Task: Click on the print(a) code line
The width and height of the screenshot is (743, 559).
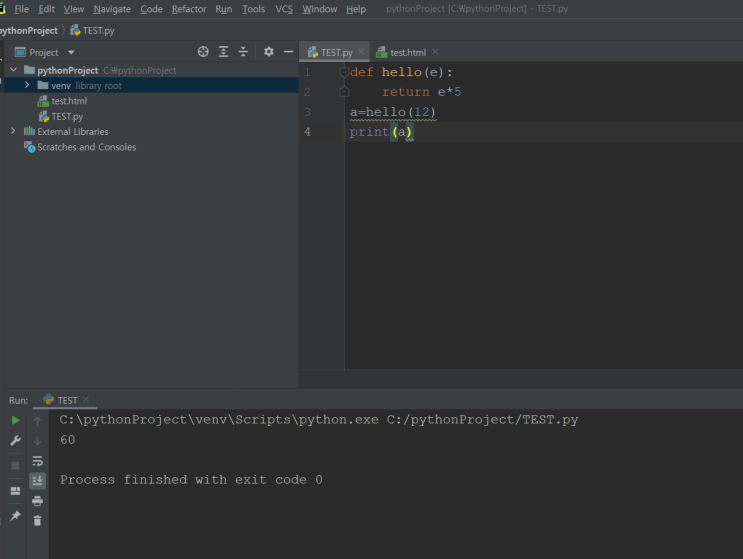Action: [x=381, y=132]
